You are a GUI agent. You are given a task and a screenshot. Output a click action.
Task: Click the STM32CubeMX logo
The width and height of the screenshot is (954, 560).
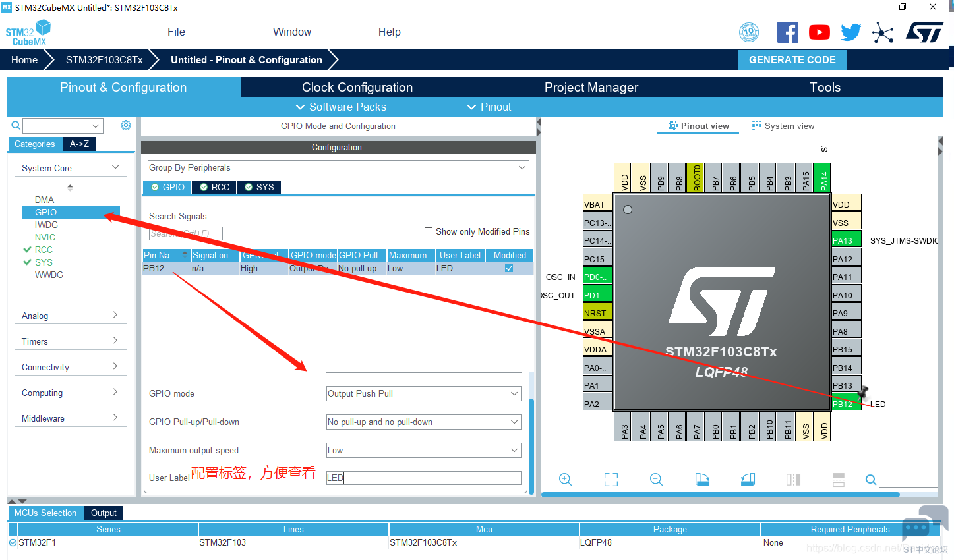click(28, 33)
